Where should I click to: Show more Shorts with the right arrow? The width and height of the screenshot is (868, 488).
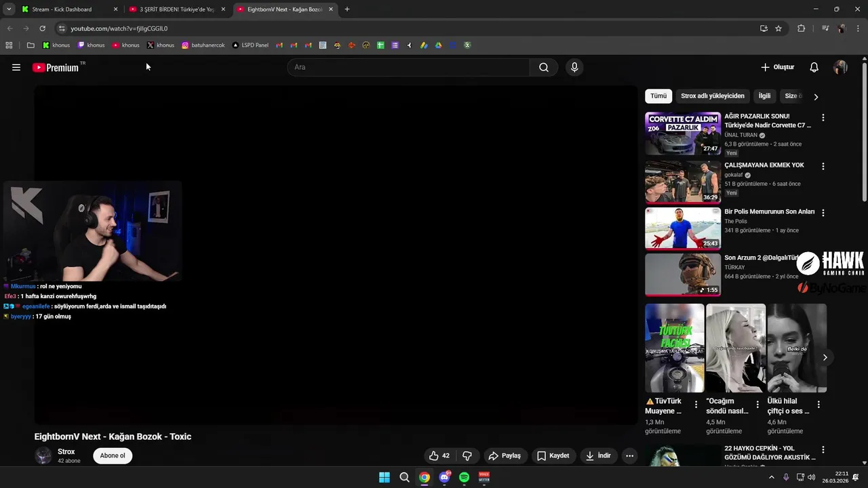825,357
